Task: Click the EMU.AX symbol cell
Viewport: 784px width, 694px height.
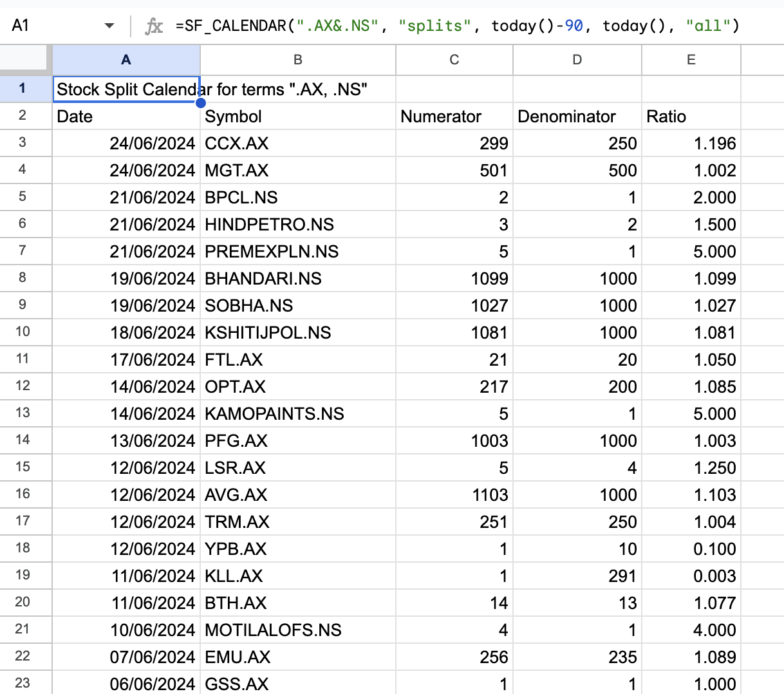Action: pyautogui.click(x=298, y=657)
